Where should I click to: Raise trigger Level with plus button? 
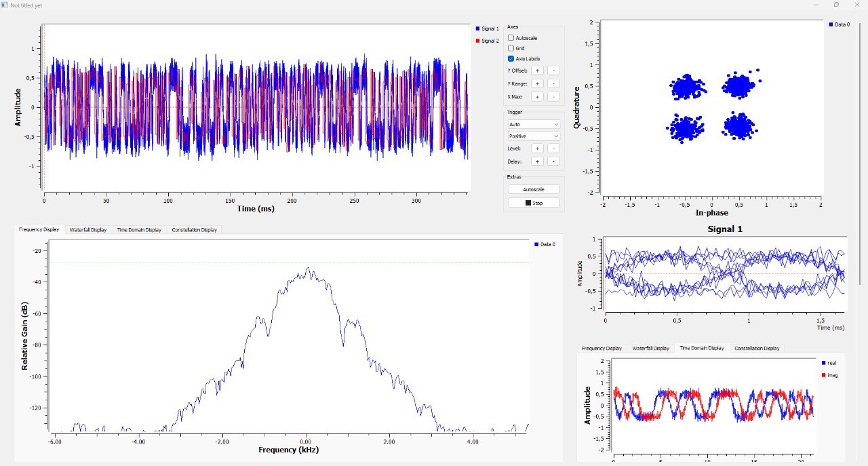pyautogui.click(x=536, y=148)
